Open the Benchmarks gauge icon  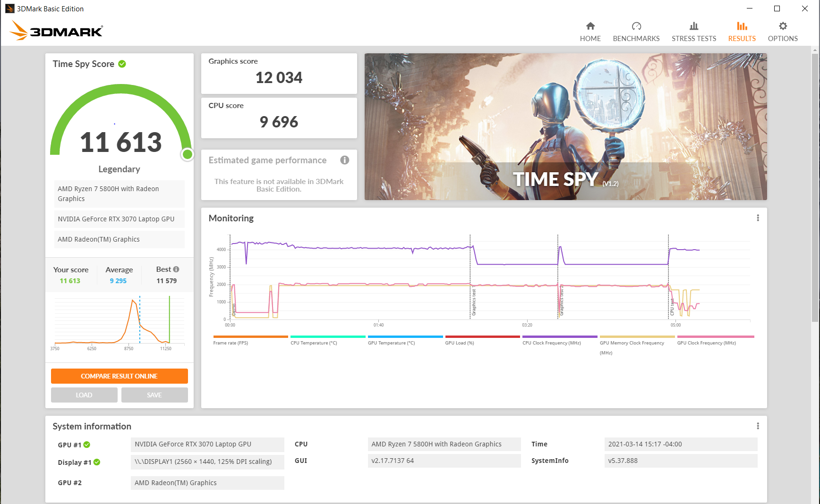(636, 26)
